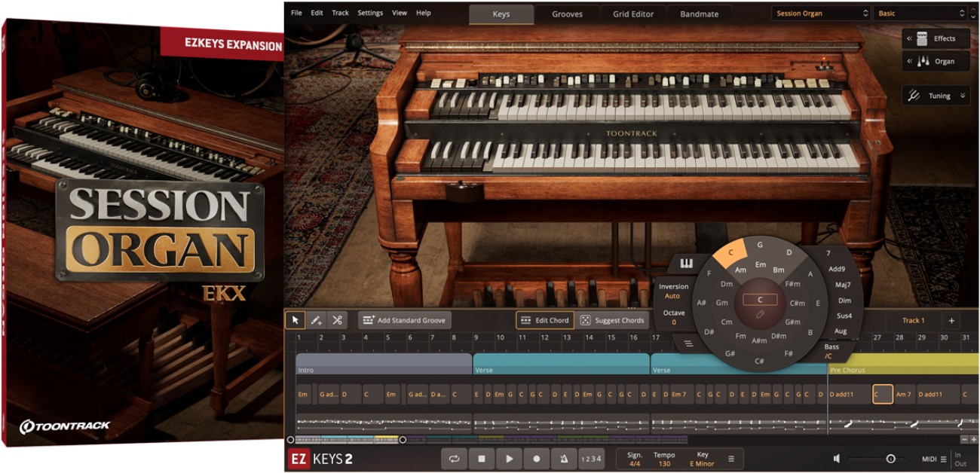The width and height of the screenshot is (980, 473).
Task: Open the Track menu
Action: [339, 13]
